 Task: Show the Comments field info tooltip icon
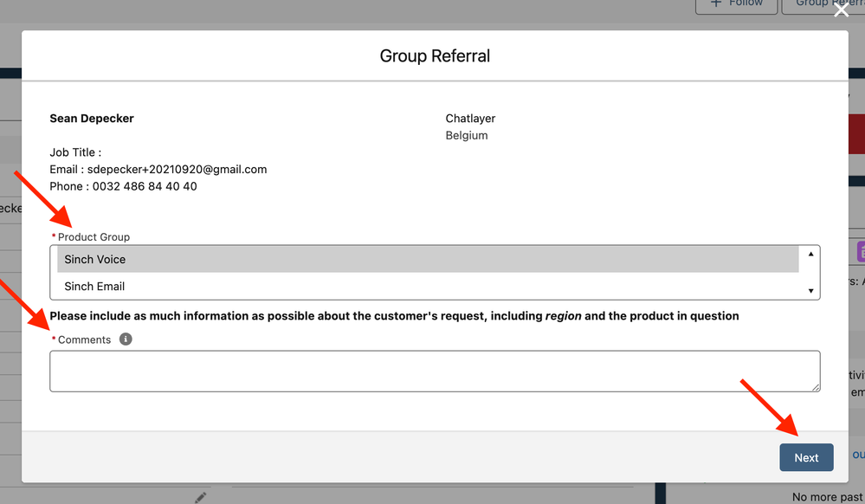[x=126, y=339]
